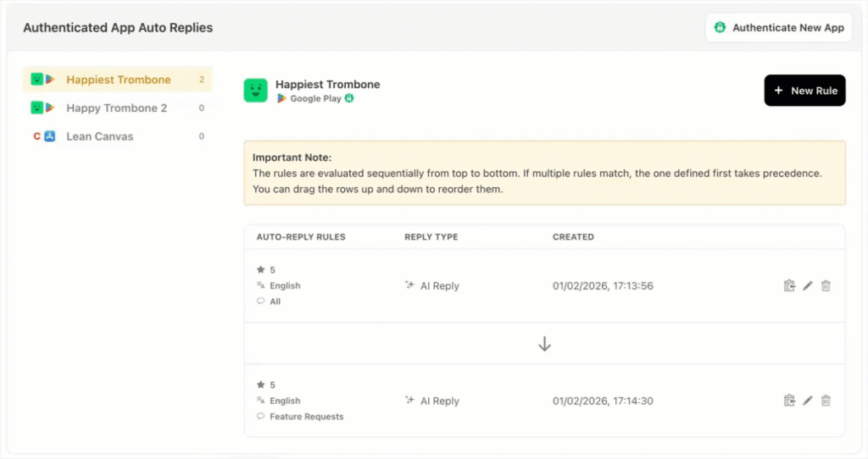Click the Lean Canvas App Store icon

pos(49,136)
